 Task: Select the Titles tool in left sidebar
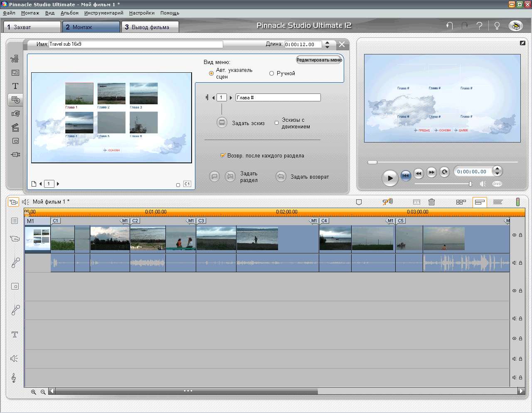click(x=15, y=86)
